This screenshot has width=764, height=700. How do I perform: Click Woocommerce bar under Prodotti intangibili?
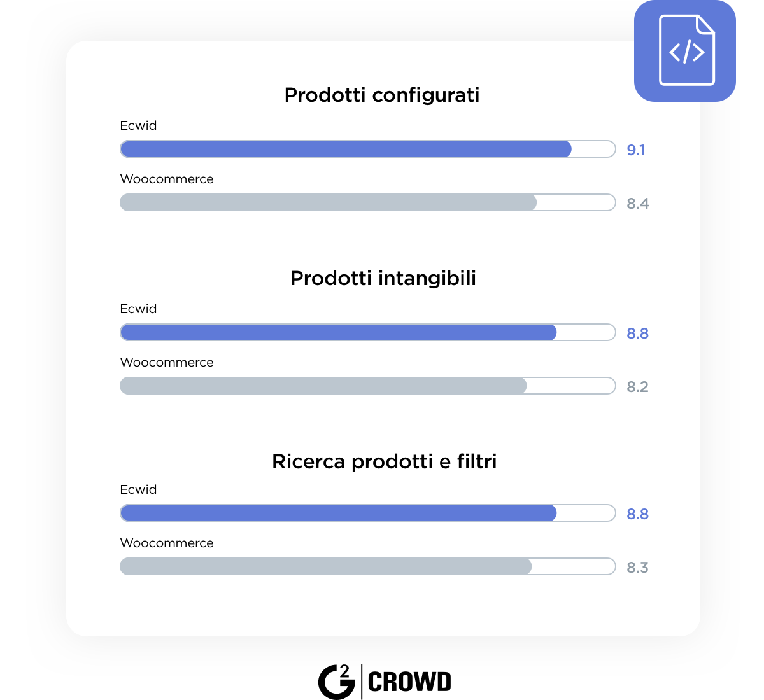[x=368, y=386]
